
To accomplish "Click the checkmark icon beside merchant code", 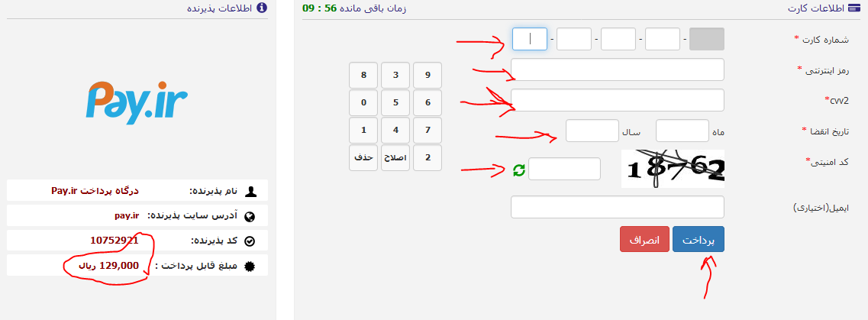I will pos(250,241).
